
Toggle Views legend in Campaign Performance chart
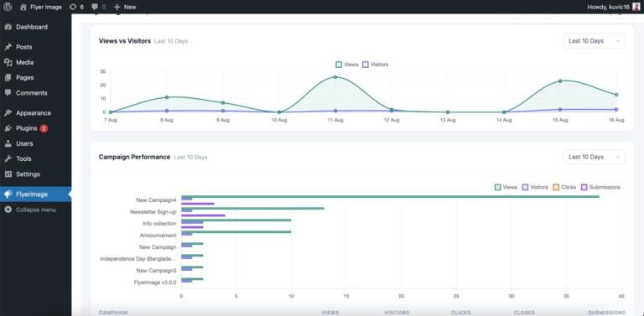(506, 187)
